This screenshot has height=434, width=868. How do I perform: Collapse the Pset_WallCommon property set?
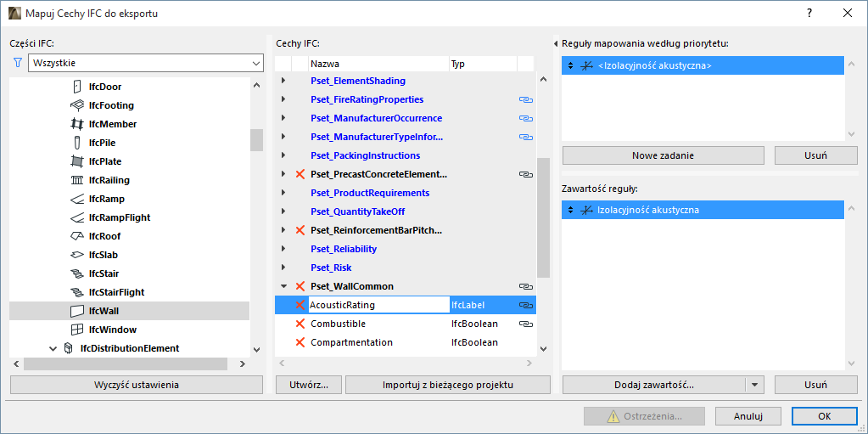(x=283, y=286)
